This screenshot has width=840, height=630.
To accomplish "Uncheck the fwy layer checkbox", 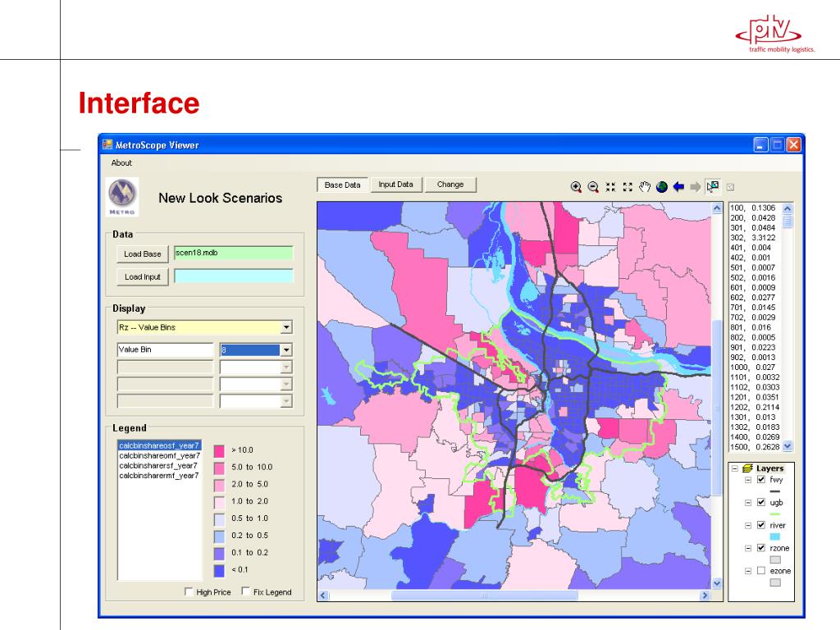I will tap(761, 479).
